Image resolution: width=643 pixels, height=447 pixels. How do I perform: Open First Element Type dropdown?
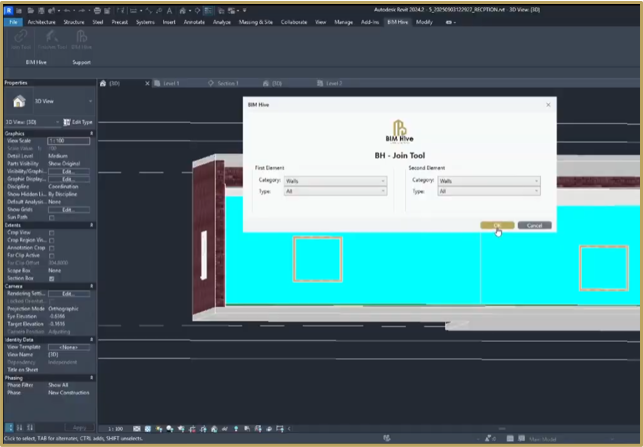click(x=335, y=191)
